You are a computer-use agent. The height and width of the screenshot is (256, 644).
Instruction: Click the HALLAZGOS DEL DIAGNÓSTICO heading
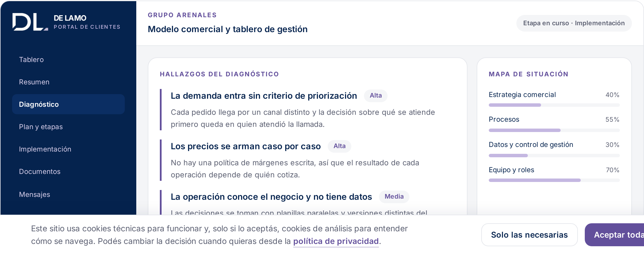(219, 74)
